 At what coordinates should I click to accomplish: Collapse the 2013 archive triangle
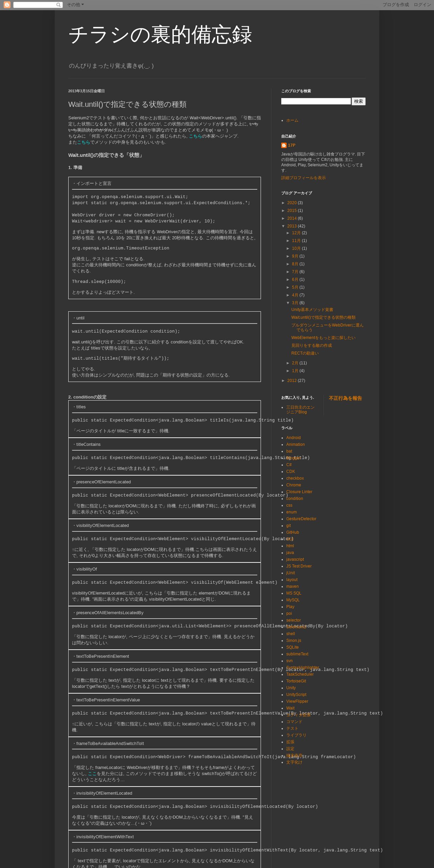284,226
